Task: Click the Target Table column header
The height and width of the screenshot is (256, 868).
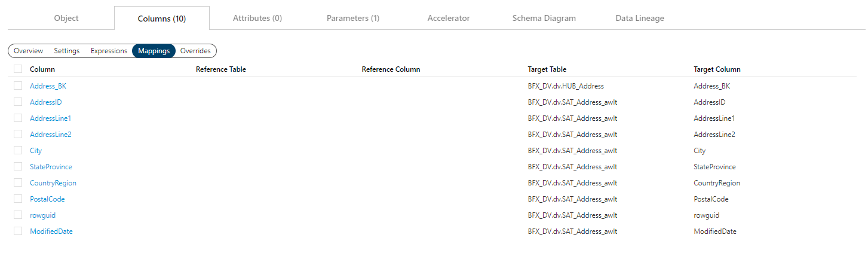Action: [x=547, y=69]
